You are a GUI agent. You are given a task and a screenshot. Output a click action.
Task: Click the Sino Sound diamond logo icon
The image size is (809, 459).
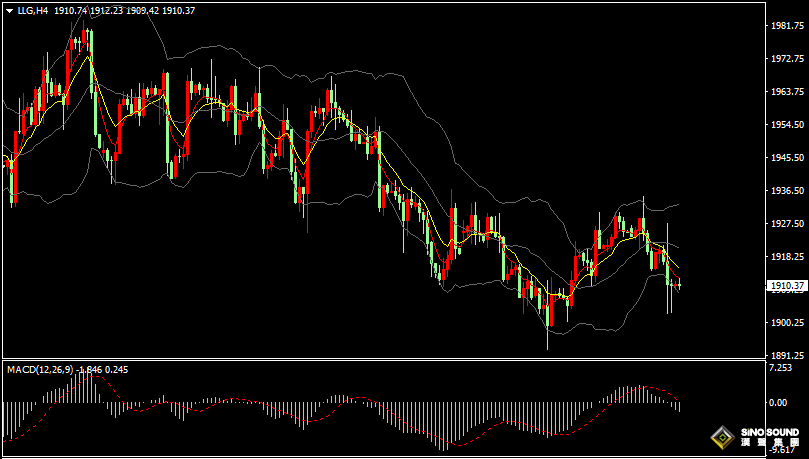721,437
